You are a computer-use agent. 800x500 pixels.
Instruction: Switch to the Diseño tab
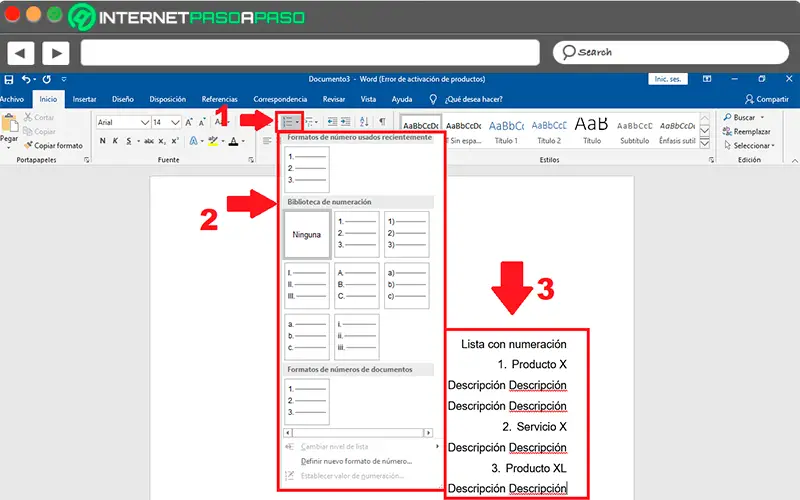pyautogui.click(x=123, y=99)
